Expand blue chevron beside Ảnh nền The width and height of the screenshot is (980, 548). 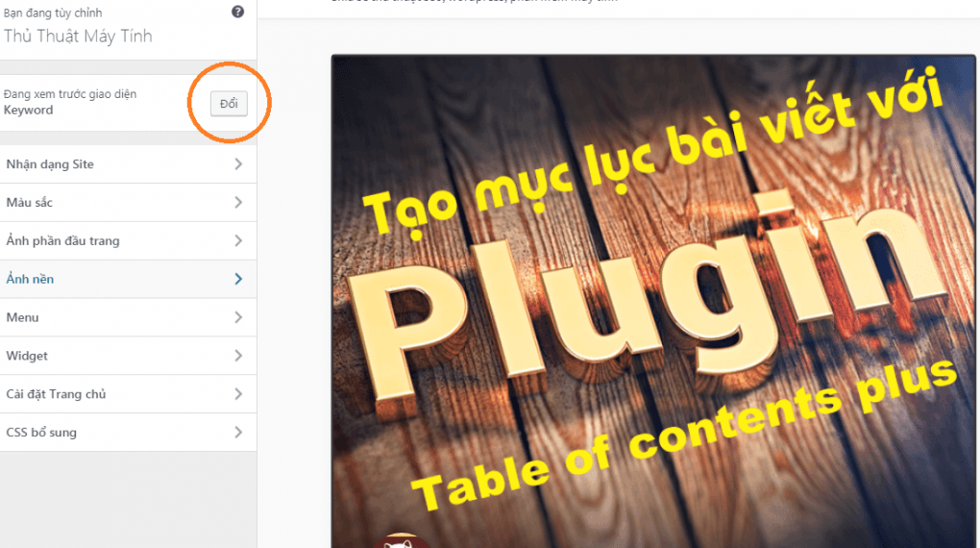tap(238, 279)
